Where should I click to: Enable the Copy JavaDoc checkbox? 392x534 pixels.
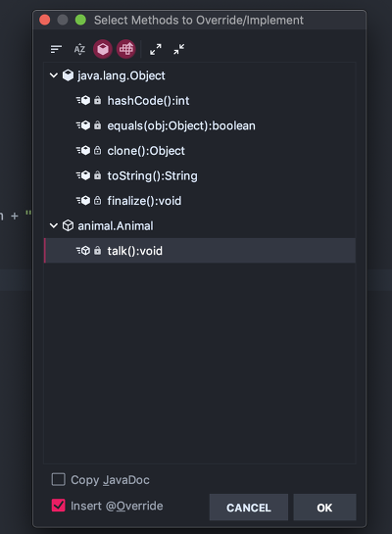59,479
